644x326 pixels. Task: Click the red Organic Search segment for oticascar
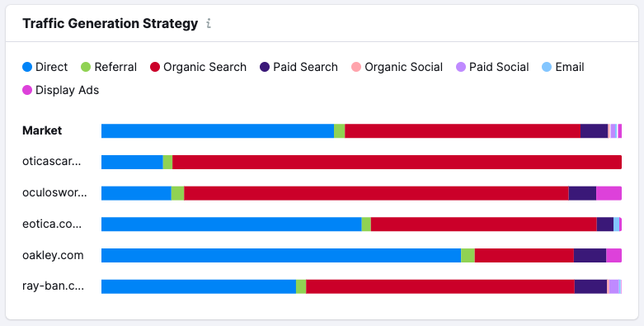(x=397, y=162)
